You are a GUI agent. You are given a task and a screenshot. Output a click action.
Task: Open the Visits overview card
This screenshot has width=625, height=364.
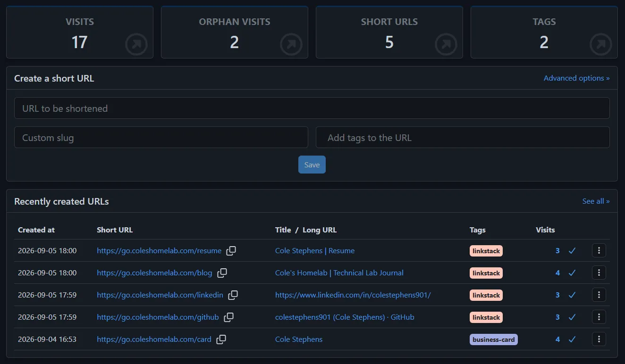pos(80,32)
